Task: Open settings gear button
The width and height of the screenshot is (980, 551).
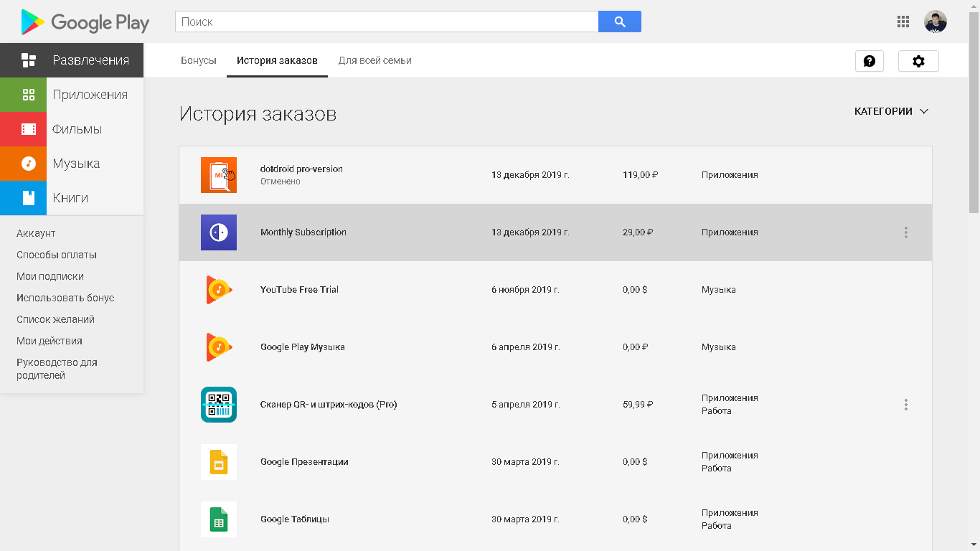Action: tap(918, 61)
